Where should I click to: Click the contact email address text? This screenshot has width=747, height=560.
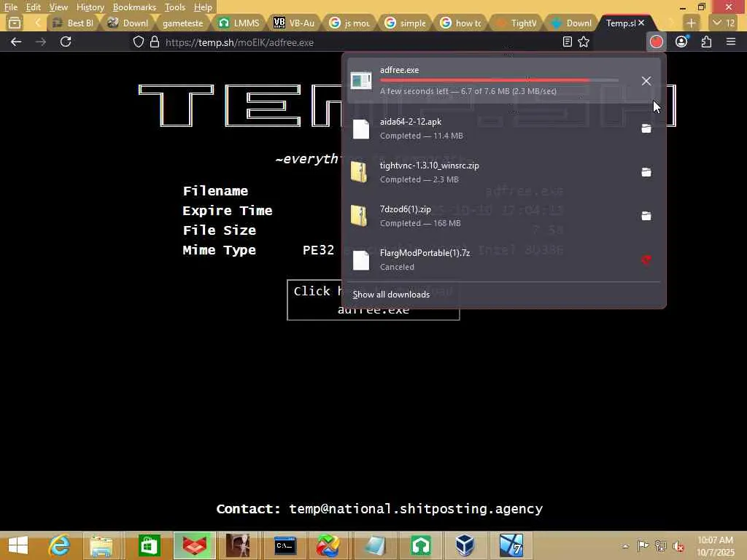point(416,508)
